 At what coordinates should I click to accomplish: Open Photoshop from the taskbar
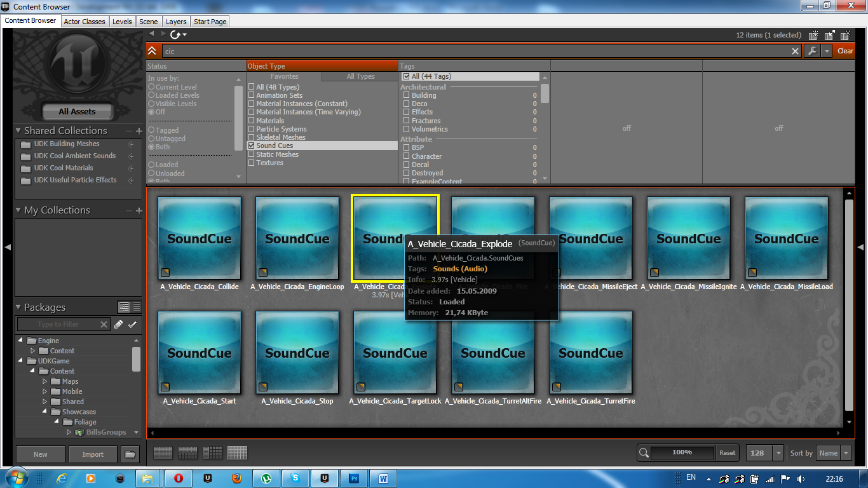355,478
